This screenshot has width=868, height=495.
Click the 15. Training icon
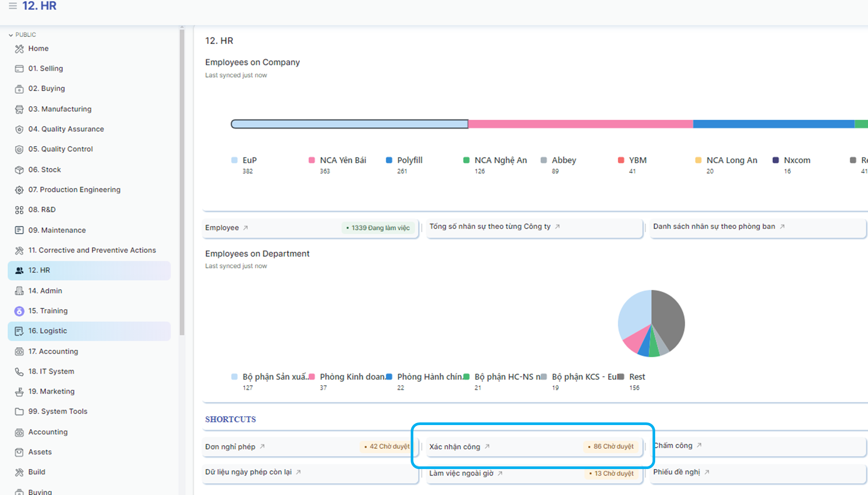(x=19, y=311)
